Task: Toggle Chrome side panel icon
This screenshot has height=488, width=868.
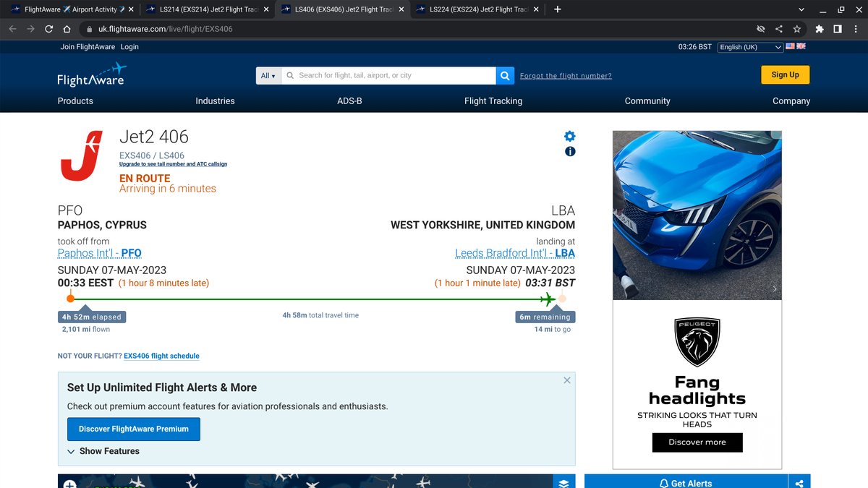Action: [x=837, y=29]
